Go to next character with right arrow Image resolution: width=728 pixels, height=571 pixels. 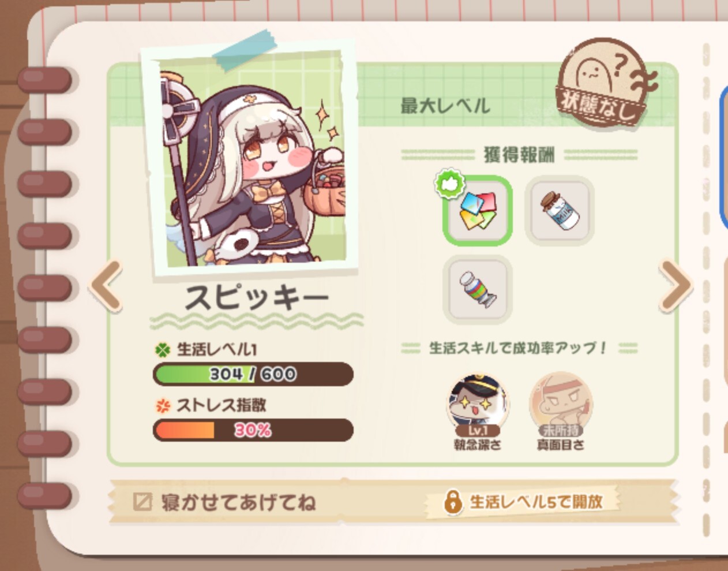(x=676, y=286)
